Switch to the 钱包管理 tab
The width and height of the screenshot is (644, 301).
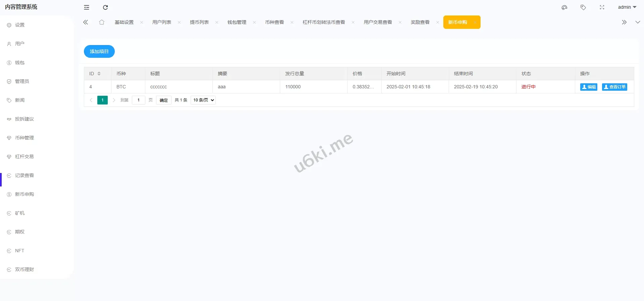[237, 22]
